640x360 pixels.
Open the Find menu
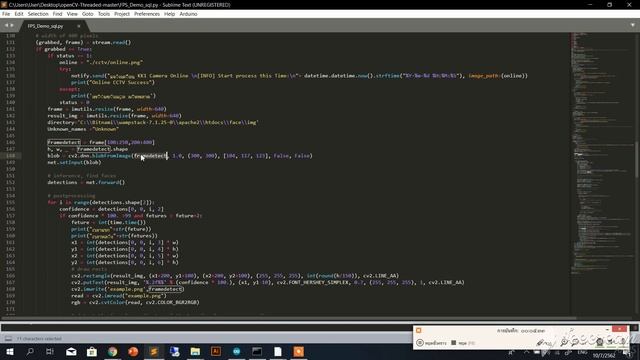(58, 14)
